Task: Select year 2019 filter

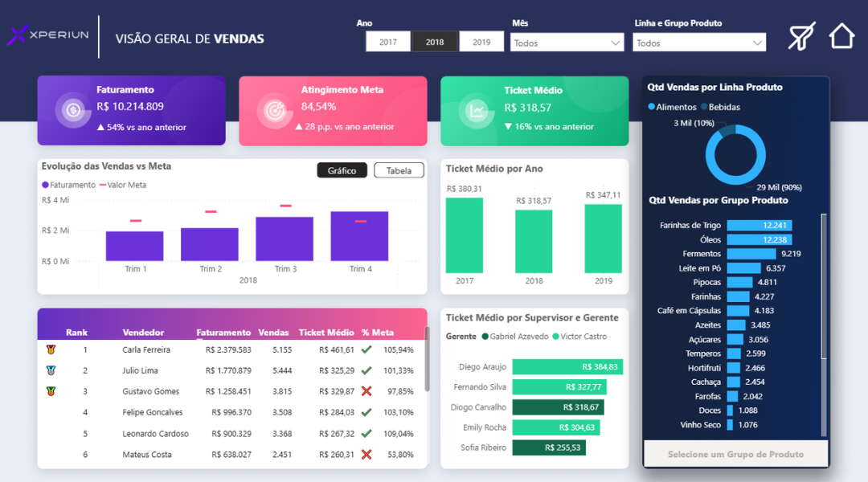Action: [x=481, y=42]
